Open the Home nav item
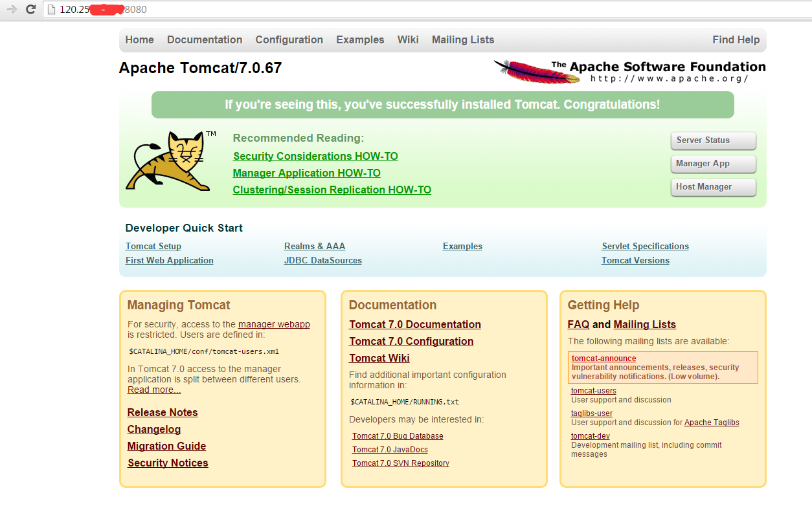The image size is (812, 506). (140, 39)
